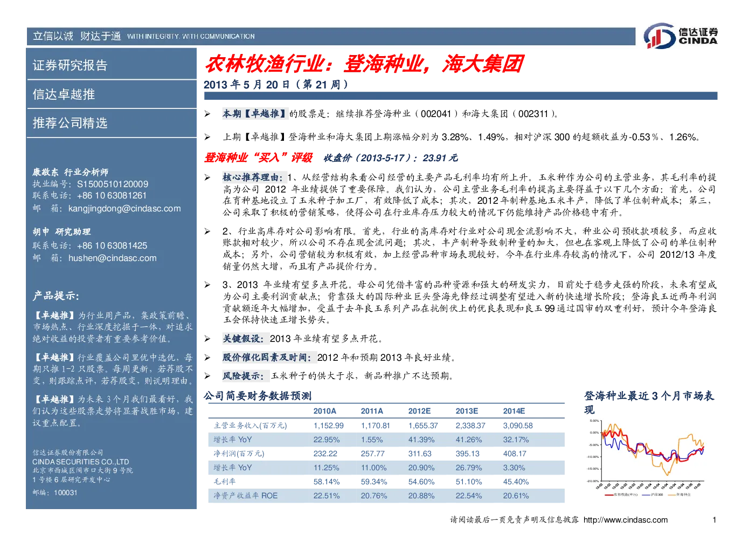Image resolution: width=756 pixels, height=535 pixels.
Task: Click the gross margin cell 45.40%
Action: [516, 482]
